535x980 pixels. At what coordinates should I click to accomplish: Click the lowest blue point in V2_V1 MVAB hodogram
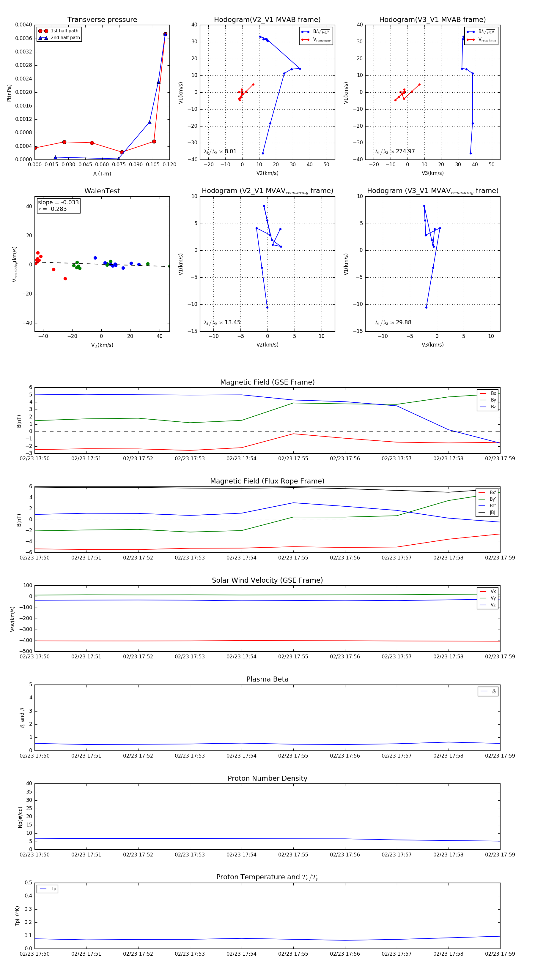263,153
